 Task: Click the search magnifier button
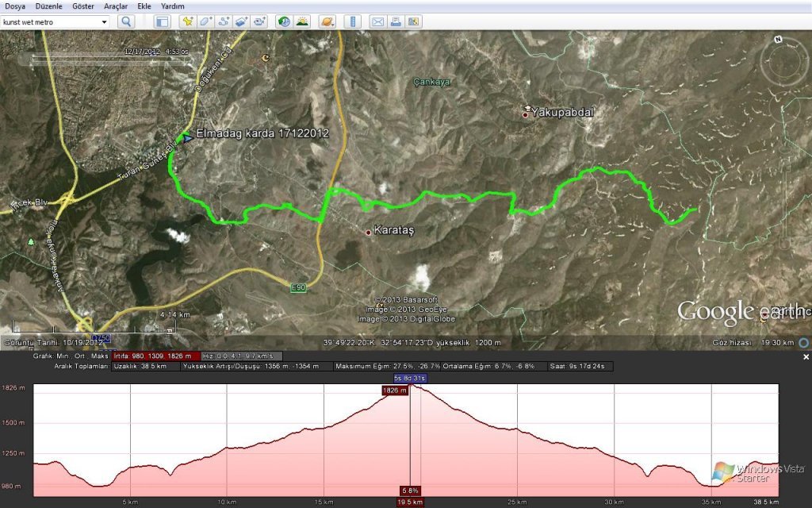(126, 21)
